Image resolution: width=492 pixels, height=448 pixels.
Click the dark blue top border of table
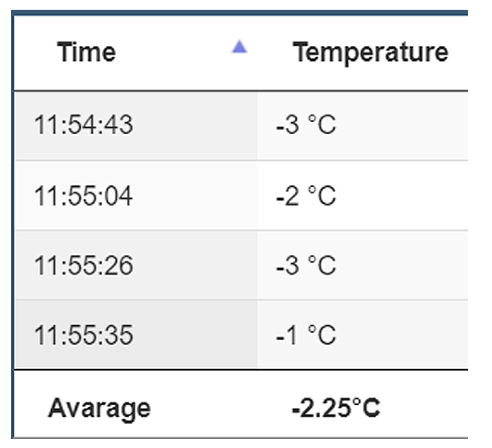coord(239,13)
